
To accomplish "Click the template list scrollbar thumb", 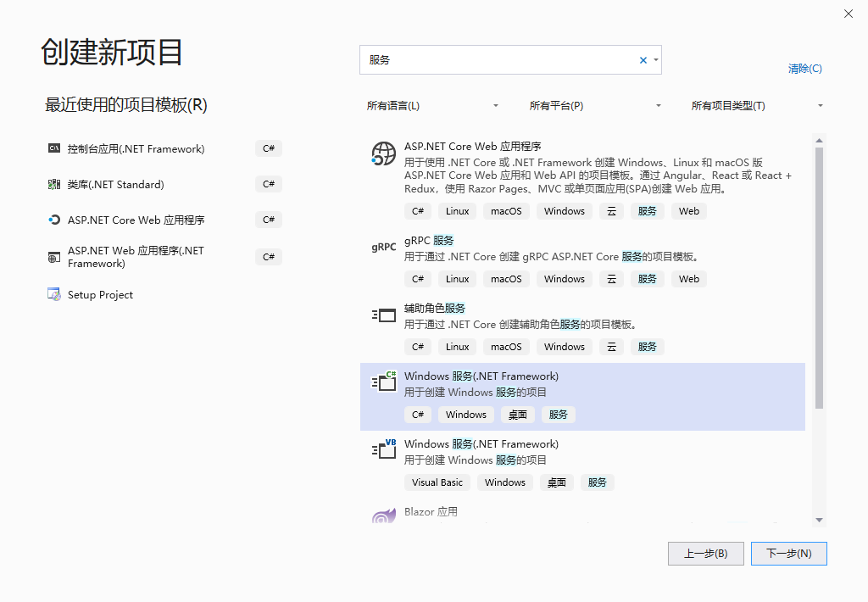I will 820,278.
